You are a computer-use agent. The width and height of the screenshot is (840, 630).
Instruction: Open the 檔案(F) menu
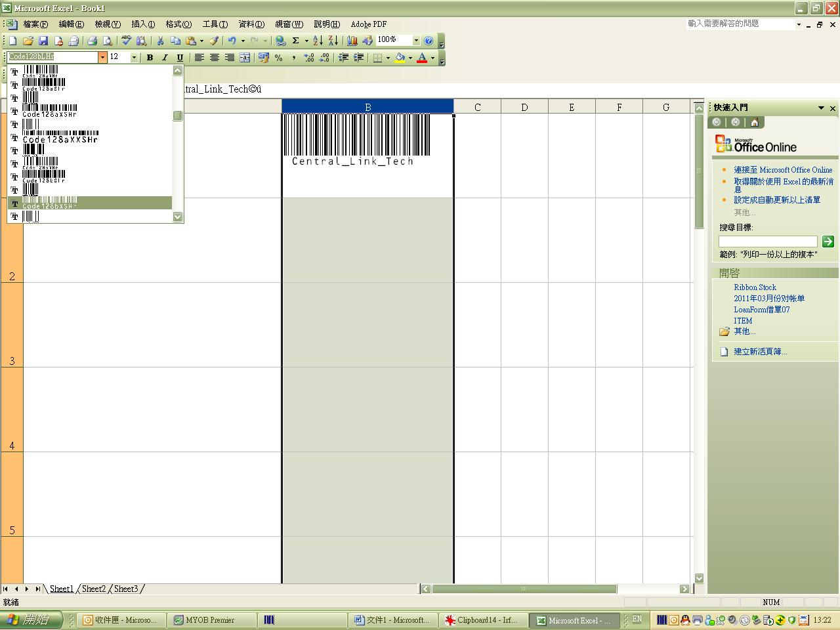35,24
